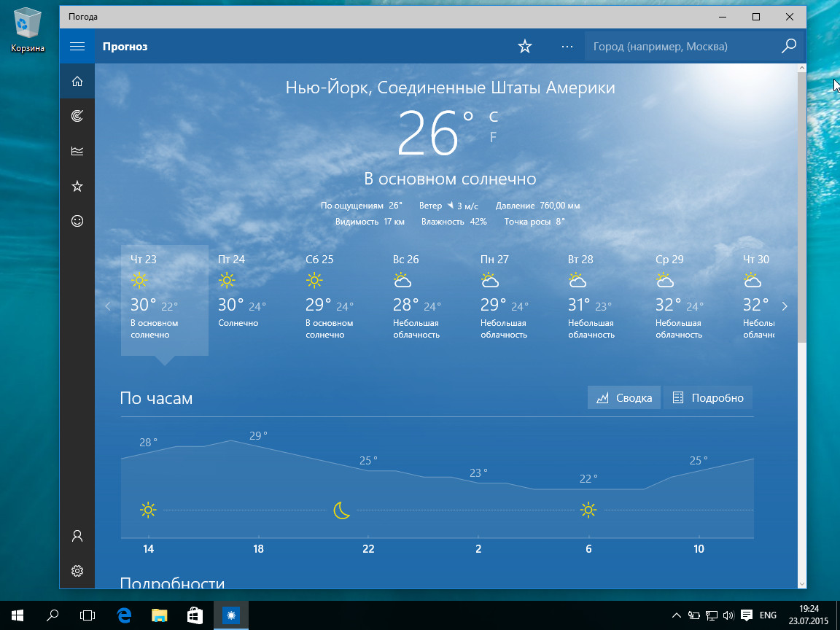Open the settings gear in sidebar
Image resolution: width=840 pixels, height=630 pixels.
(77, 570)
